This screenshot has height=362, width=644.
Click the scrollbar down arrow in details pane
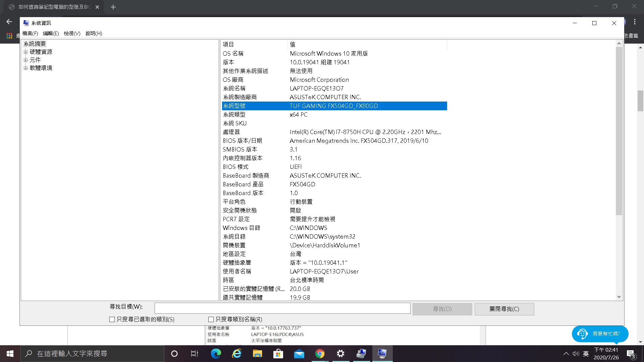click(619, 297)
